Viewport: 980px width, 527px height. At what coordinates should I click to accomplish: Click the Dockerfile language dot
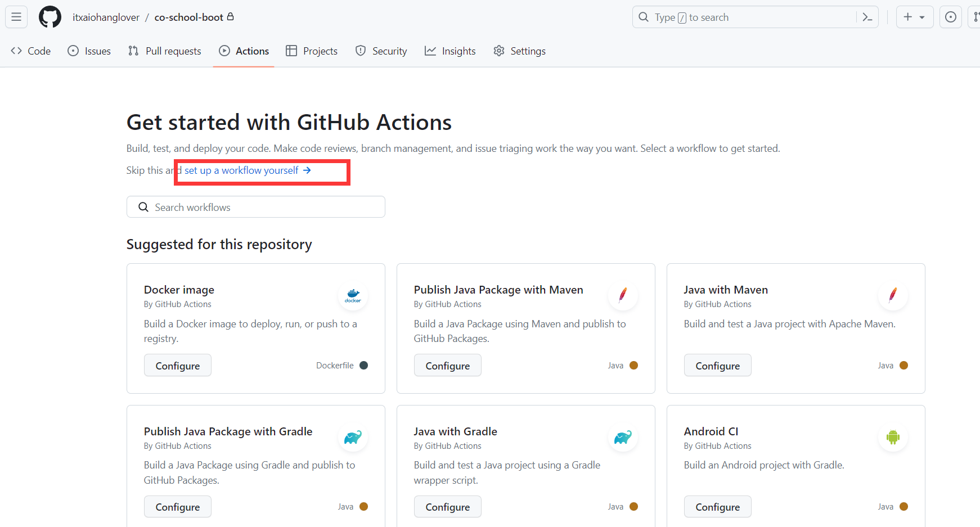(x=363, y=366)
